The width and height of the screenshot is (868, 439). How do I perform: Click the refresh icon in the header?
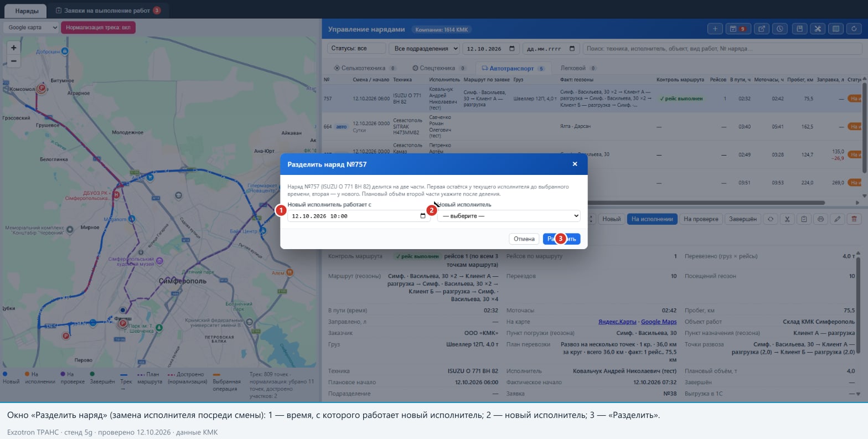point(855,29)
